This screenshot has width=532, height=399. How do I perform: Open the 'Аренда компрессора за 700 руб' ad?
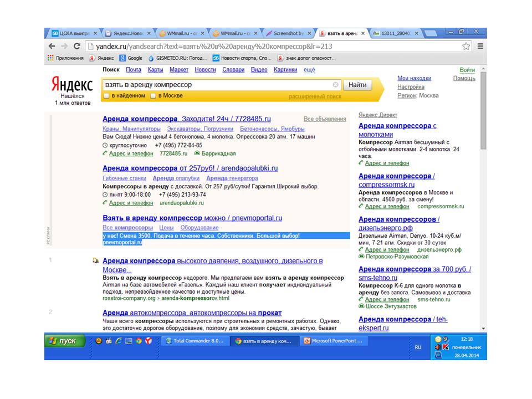pos(415,273)
